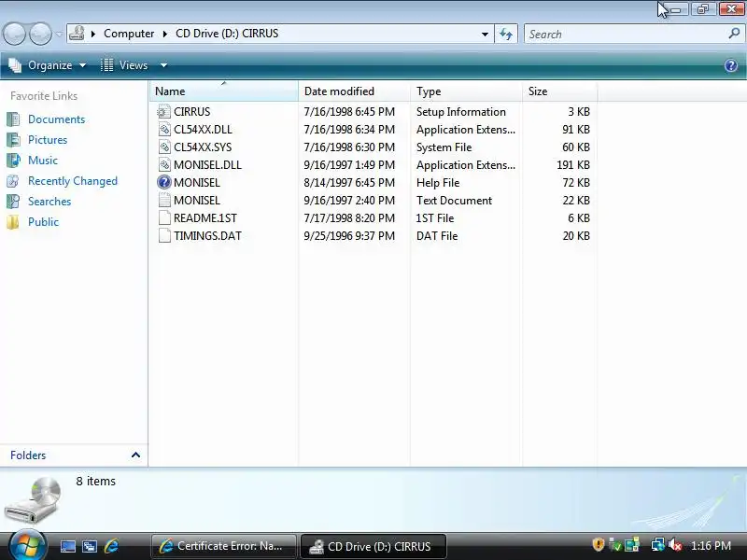Select CD Drive (D:) CIRRUS in the address bar
This screenshot has height=560, width=747.
coord(227,34)
